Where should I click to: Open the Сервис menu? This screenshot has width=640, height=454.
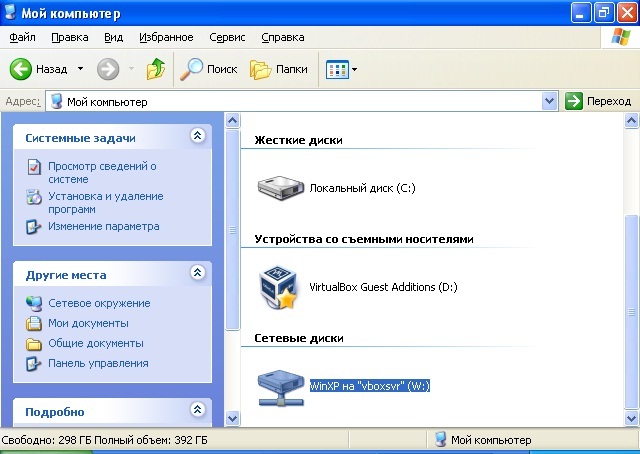tap(227, 37)
